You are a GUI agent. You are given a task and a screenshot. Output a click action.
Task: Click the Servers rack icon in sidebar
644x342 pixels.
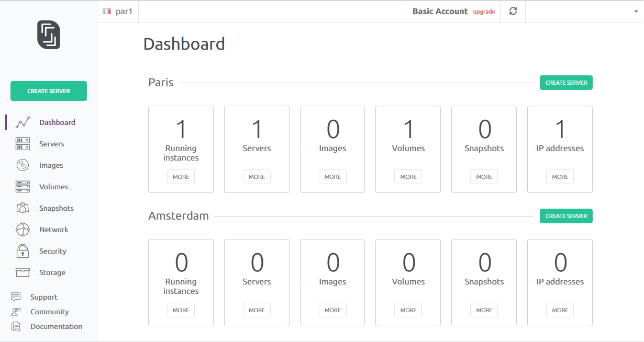tap(23, 144)
